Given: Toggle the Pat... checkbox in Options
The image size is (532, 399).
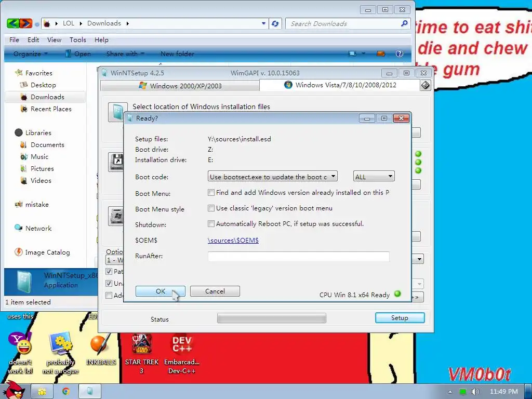Looking at the screenshot, I should pyautogui.click(x=109, y=271).
